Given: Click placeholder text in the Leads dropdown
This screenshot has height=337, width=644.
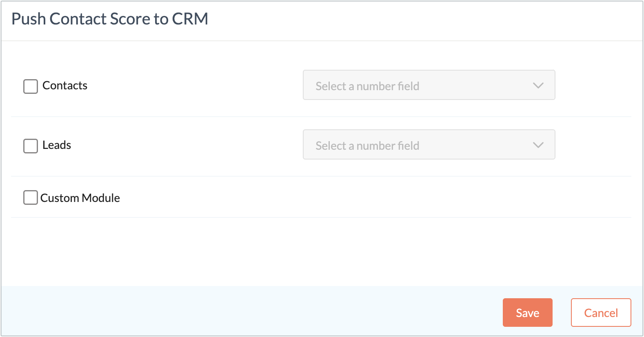Looking at the screenshot, I should (367, 146).
